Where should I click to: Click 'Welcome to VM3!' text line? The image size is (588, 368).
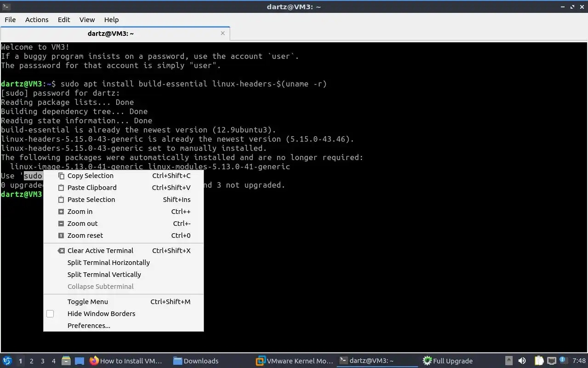click(x=35, y=47)
